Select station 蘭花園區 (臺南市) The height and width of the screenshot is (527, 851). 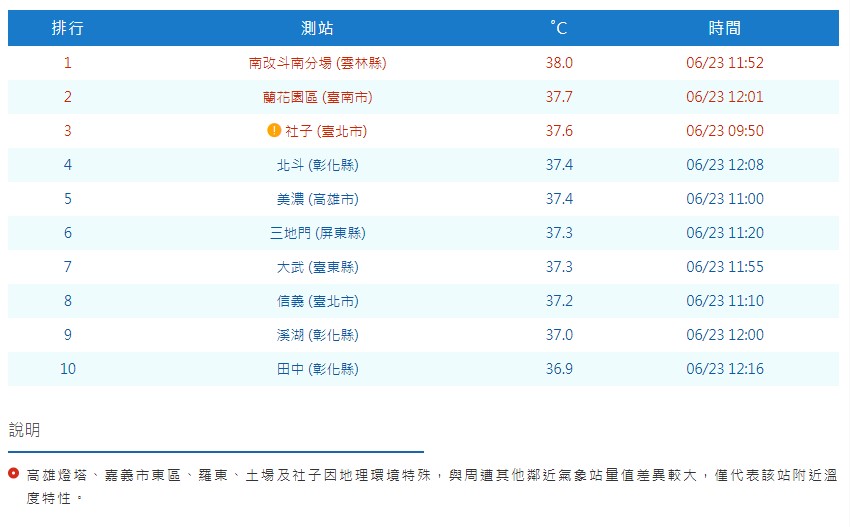[317, 97]
